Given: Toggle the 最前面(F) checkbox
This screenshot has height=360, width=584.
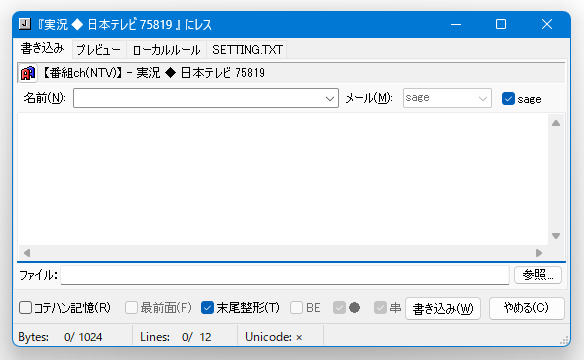Looking at the screenshot, I should [131, 308].
